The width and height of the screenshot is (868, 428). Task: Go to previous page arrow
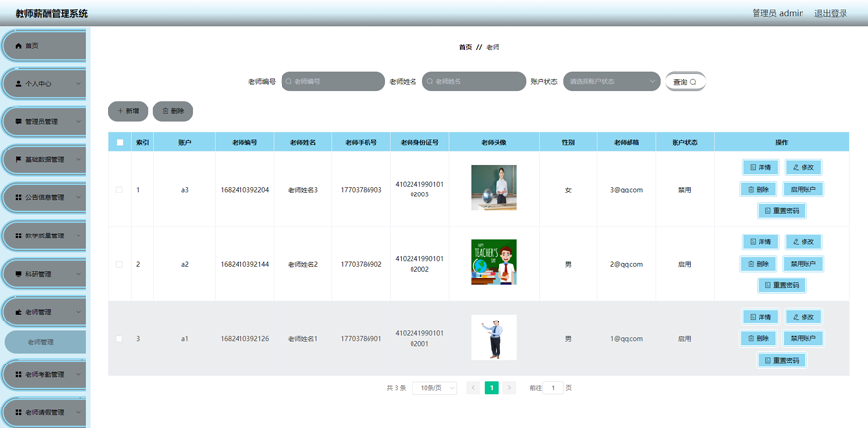click(x=473, y=388)
